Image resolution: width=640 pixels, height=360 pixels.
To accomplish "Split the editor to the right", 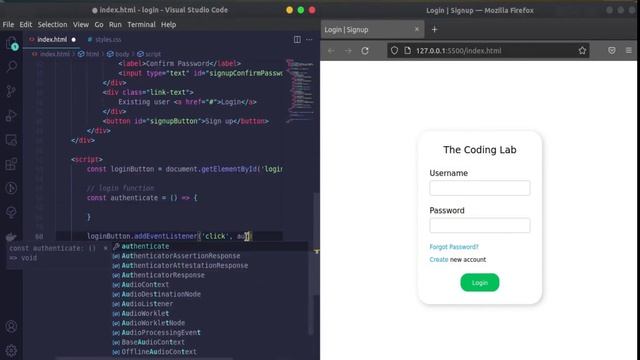I will coord(297,40).
